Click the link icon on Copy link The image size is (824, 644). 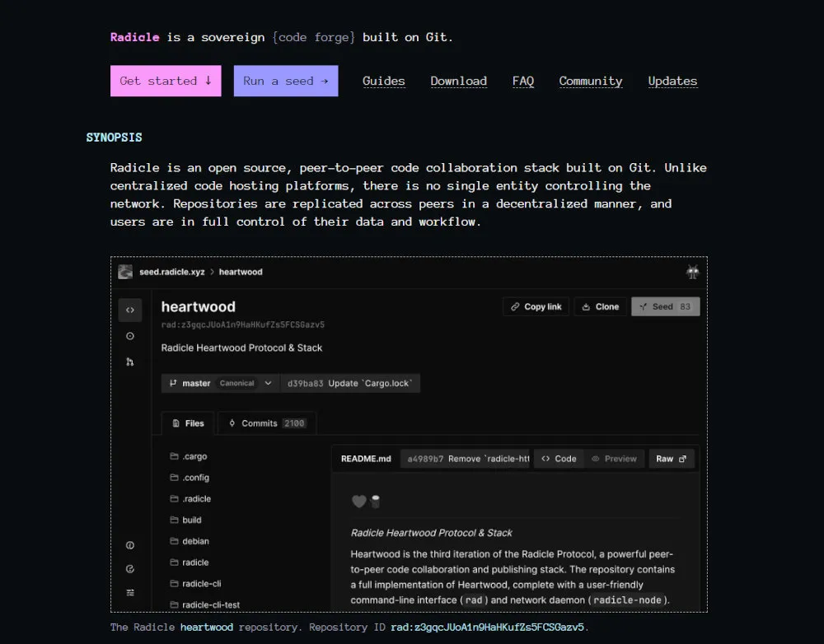pyautogui.click(x=515, y=307)
